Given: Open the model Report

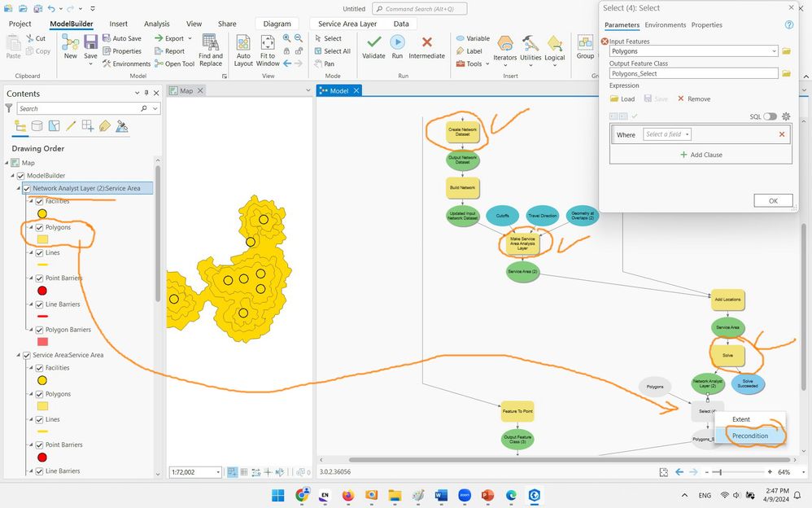Looking at the screenshot, I should point(170,50).
